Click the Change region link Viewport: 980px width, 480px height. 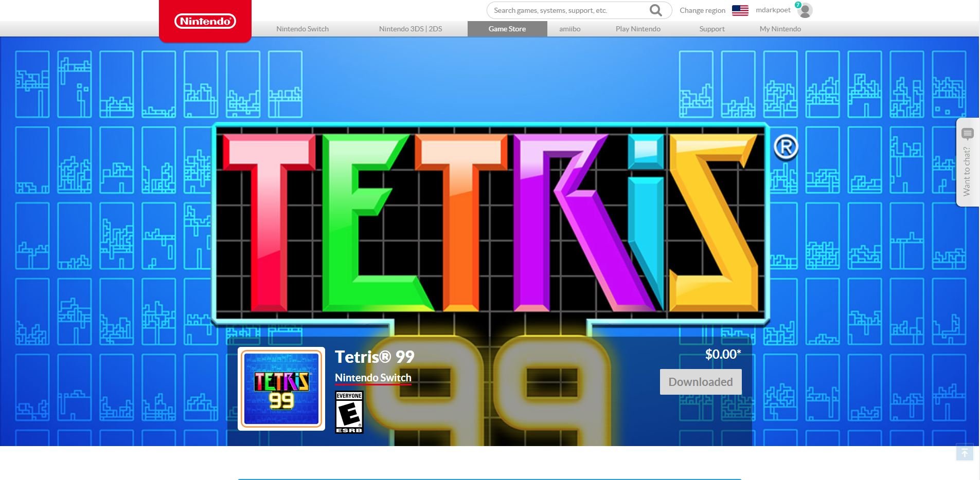[702, 10]
